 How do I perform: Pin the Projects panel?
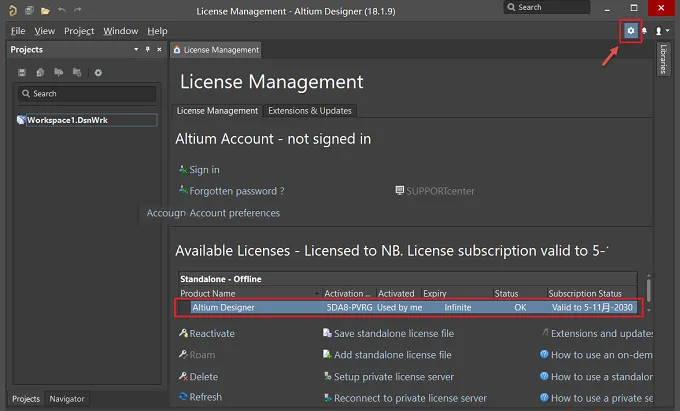pos(147,49)
